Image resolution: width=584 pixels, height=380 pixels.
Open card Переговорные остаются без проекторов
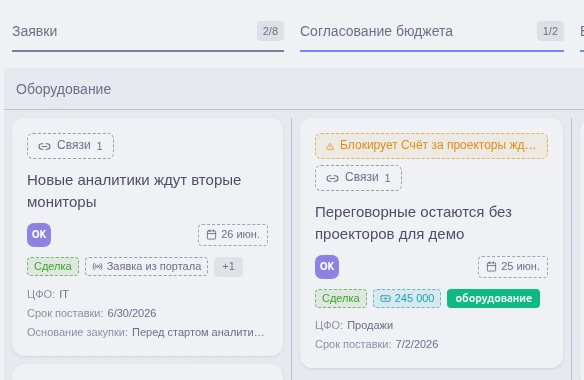click(413, 223)
